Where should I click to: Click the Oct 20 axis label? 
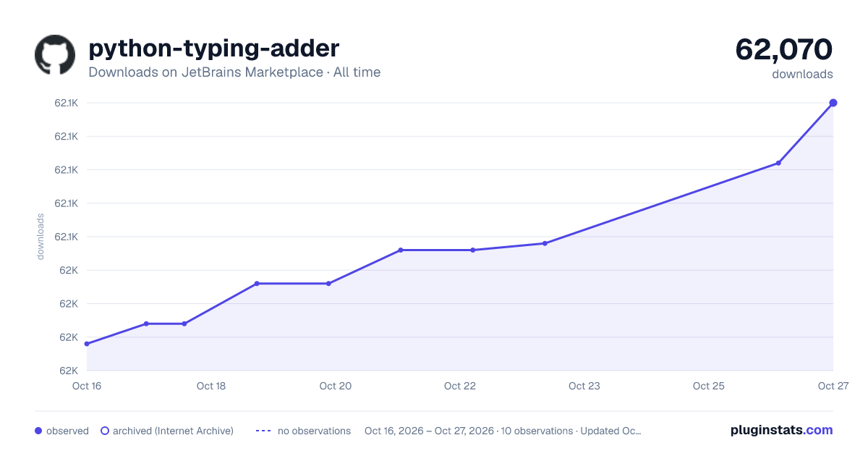point(336,386)
